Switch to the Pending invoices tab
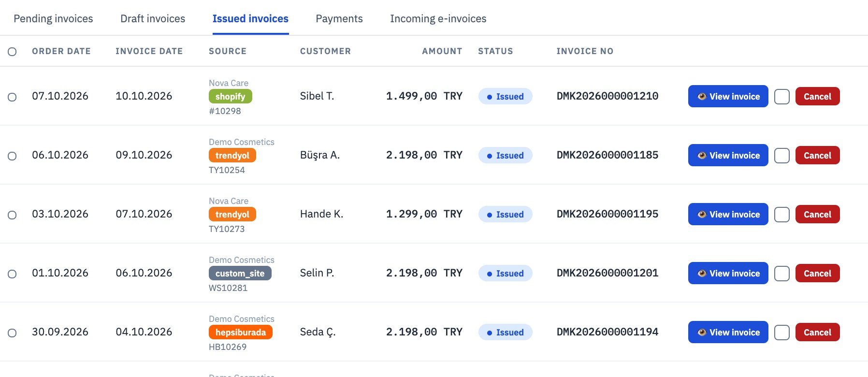Screen dimensions: 868x377 [x=53, y=18]
